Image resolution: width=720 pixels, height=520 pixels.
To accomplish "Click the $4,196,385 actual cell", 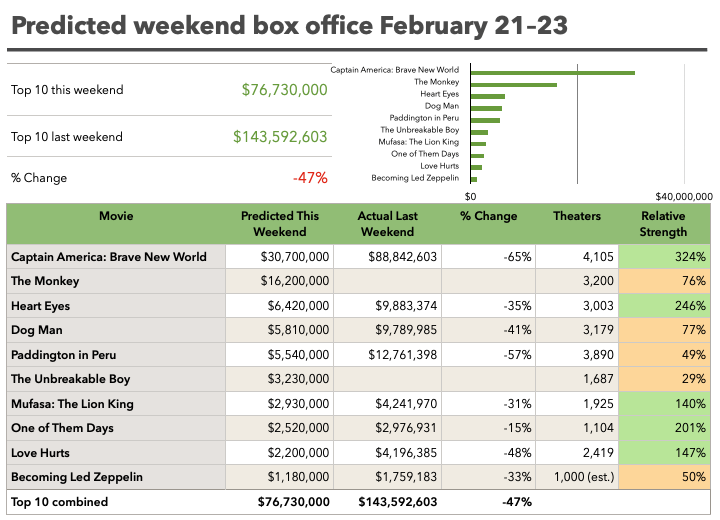I will point(388,452).
